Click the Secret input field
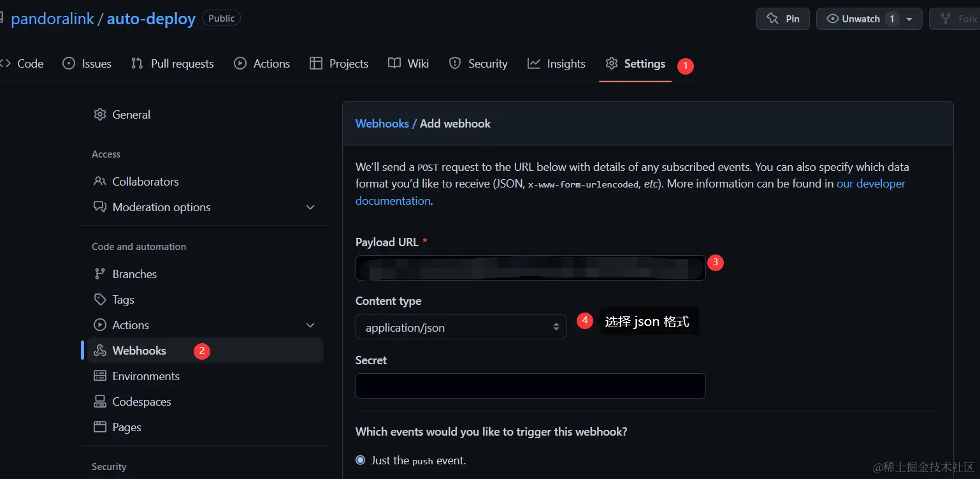This screenshot has height=479, width=980. coord(530,386)
